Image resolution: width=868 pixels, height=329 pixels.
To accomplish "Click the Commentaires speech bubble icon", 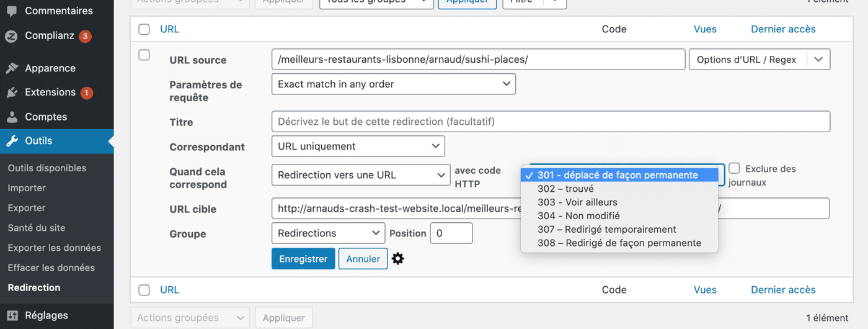I will click(12, 11).
